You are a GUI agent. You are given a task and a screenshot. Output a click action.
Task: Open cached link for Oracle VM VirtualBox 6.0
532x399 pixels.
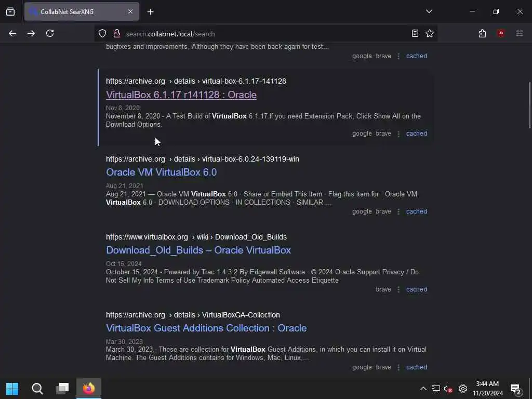pos(417,211)
